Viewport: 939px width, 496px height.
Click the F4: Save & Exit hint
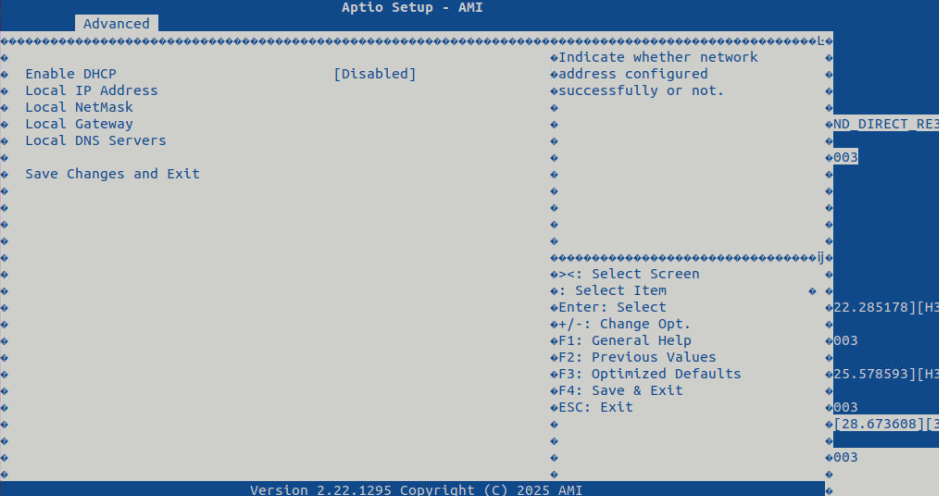click(x=620, y=391)
